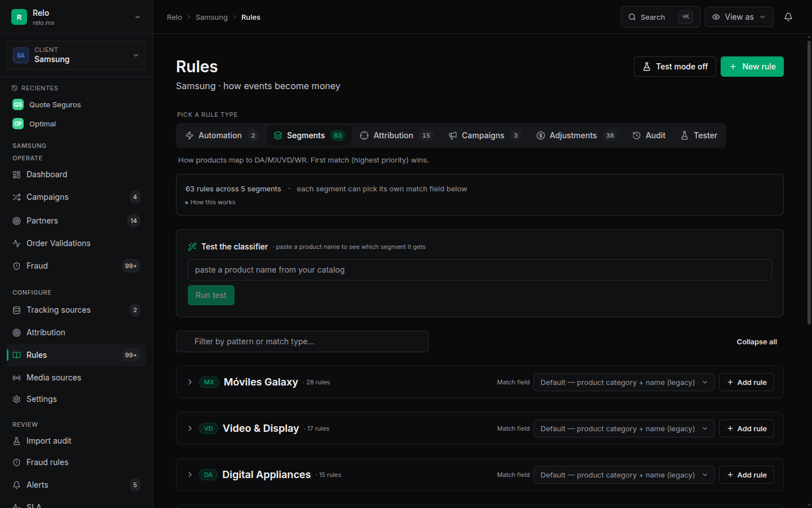Click the Audit history clock icon
The width and height of the screenshot is (812, 508).
click(x=637, y=135)
